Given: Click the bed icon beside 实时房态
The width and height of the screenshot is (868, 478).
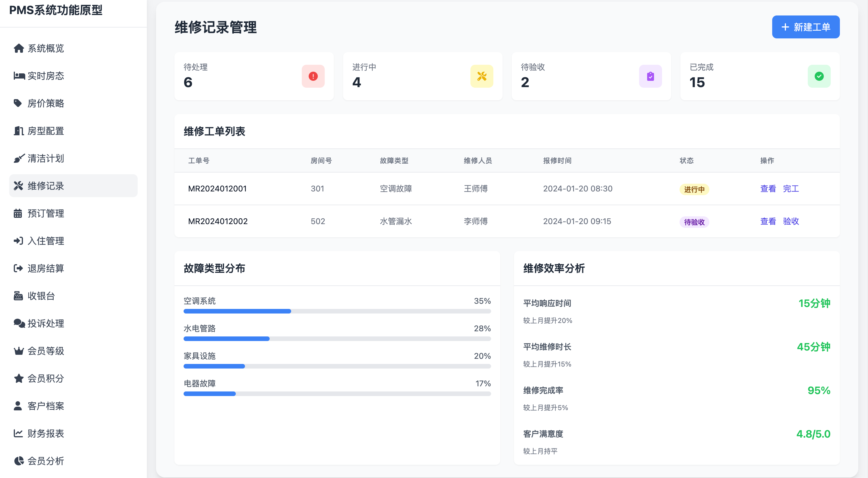Looking at the screenshot, I should (19, 76).
